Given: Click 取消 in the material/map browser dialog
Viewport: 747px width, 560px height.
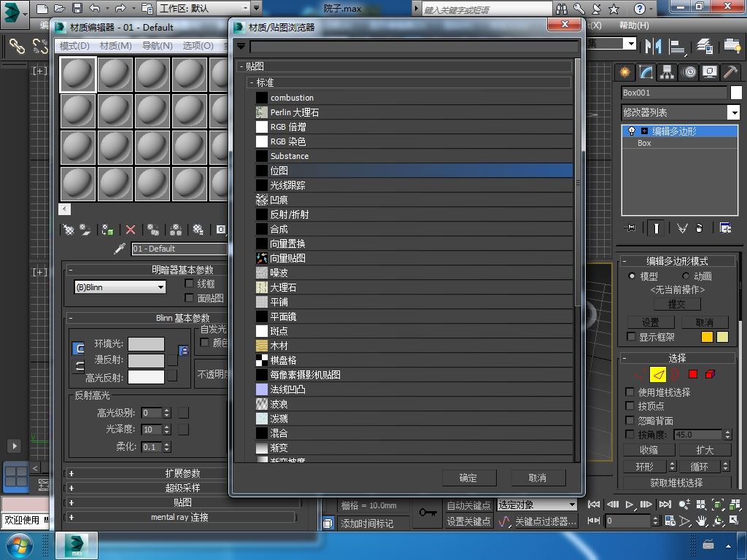Looking at the screenshot, I should pyautogui.click(x=538, y=478).
